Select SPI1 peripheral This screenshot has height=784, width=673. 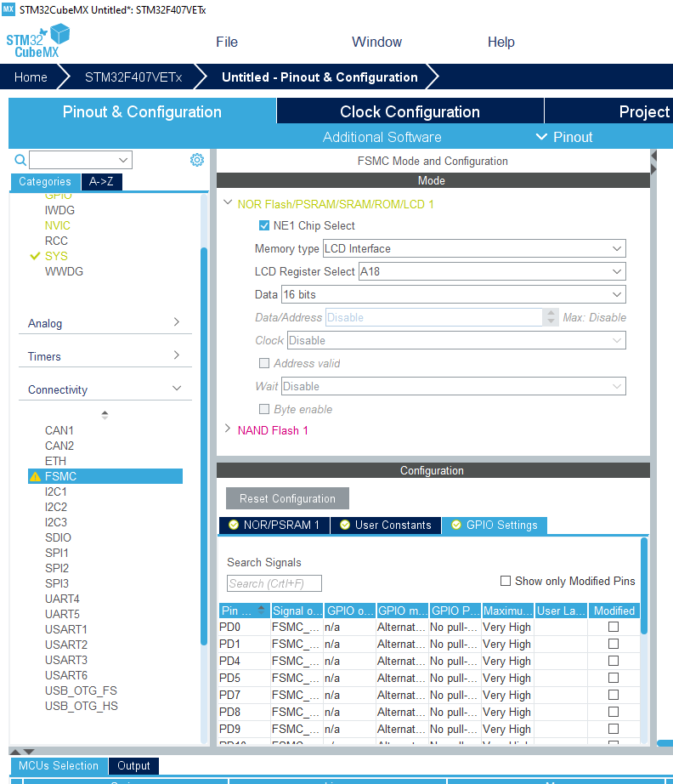(56, 553)
